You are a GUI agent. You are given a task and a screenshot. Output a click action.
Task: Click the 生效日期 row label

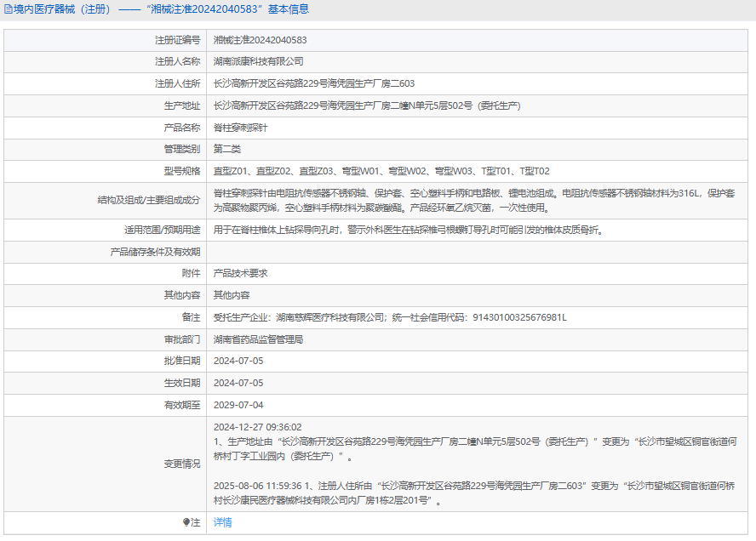point(182,383)
